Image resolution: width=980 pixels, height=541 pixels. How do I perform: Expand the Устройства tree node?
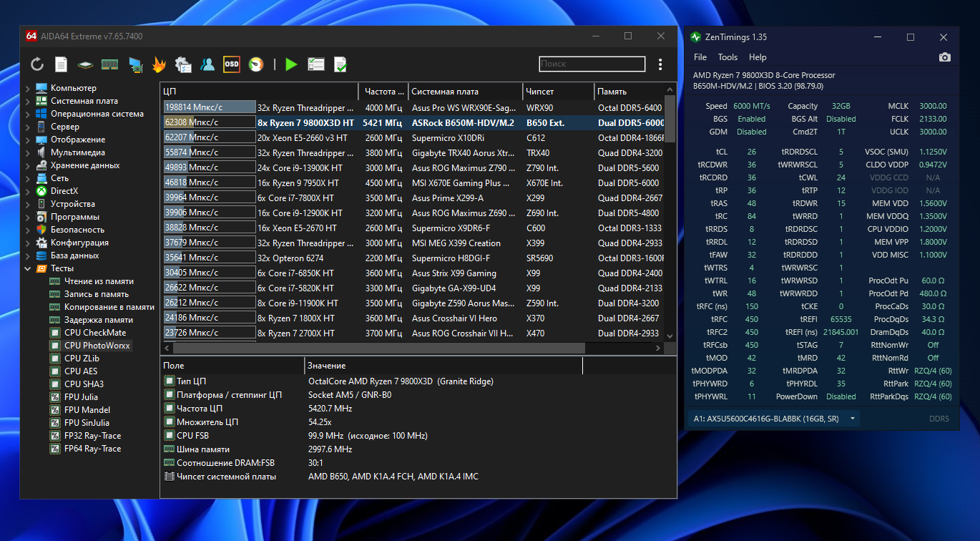(28, 204)
